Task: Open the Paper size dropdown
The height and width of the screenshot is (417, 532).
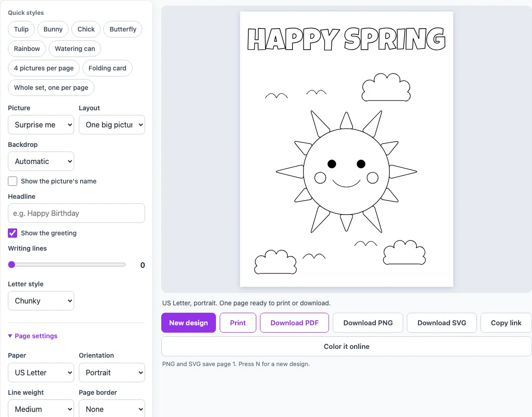Action: (x=41, y=373)
